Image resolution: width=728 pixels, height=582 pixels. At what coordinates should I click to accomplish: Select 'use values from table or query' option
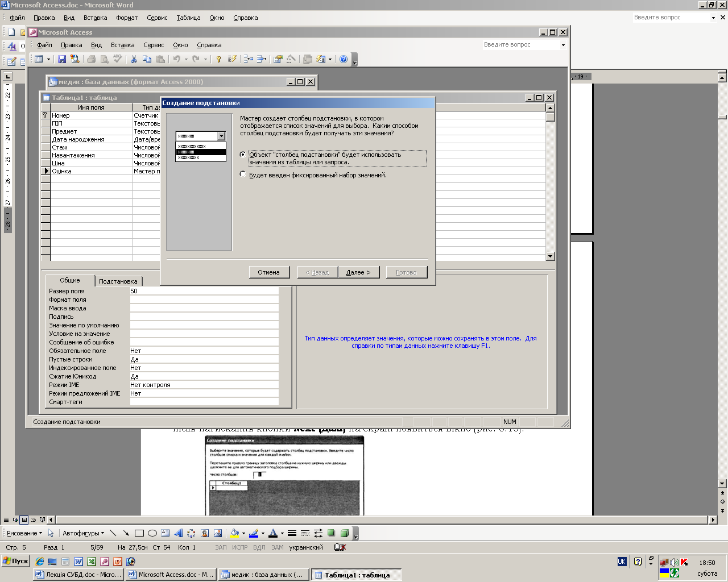click(243, 155)
